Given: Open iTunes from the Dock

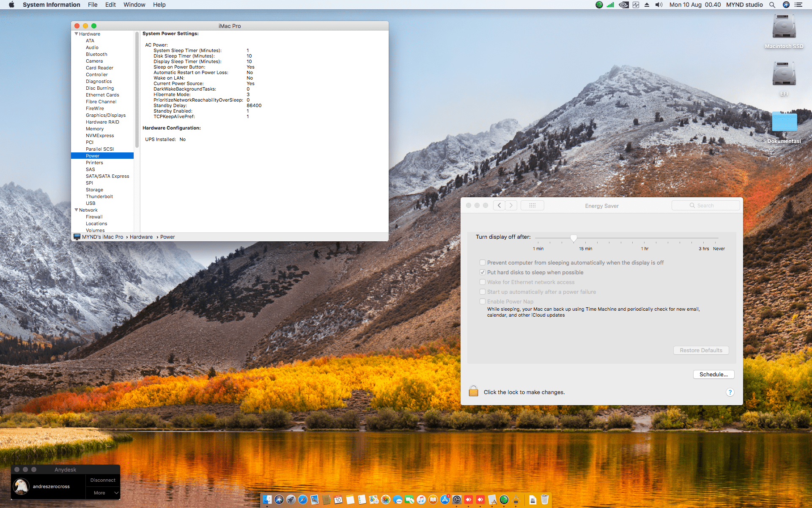Looking at the screenshot, I should point(421,500).
